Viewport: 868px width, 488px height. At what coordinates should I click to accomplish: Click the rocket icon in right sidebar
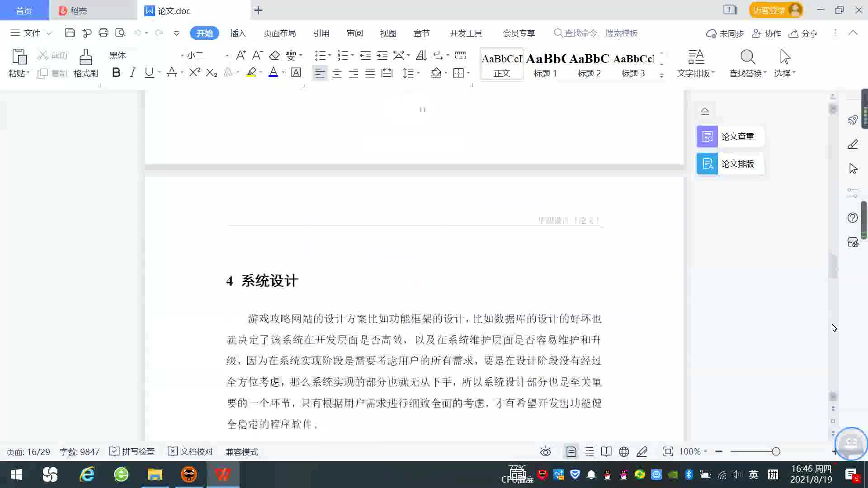point(853,120)
